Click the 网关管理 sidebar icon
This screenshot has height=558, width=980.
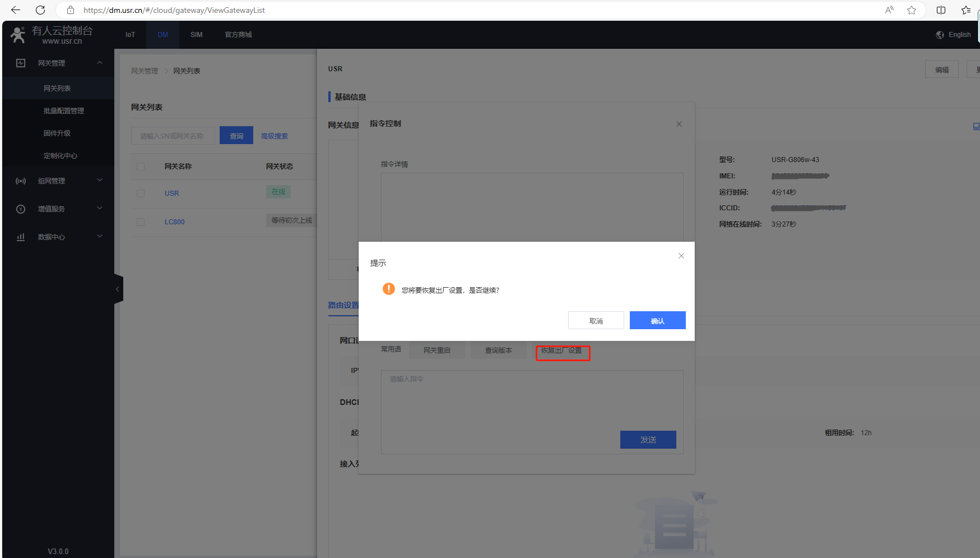pyautogui.click(x=21, y=63)
